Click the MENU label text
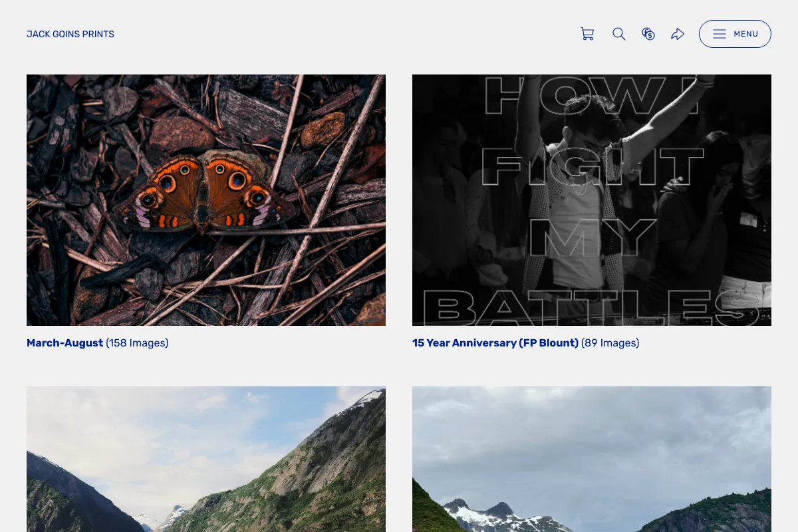The height and width of the screenshot is (532, 798). point(746,34)
